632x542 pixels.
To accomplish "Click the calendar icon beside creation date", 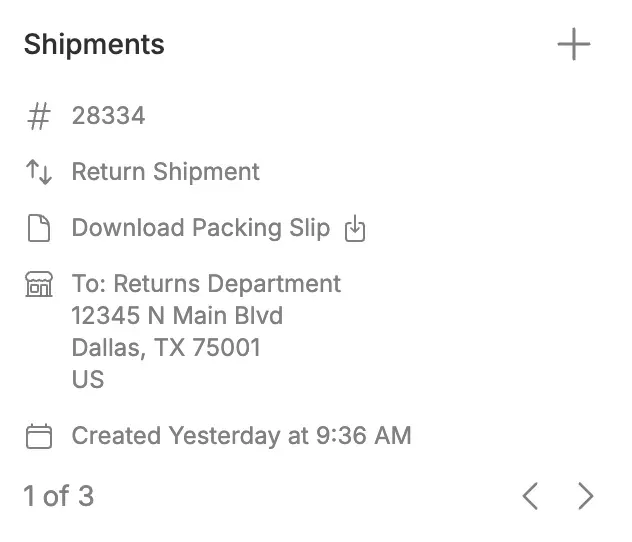I will (x=38, y=436).
